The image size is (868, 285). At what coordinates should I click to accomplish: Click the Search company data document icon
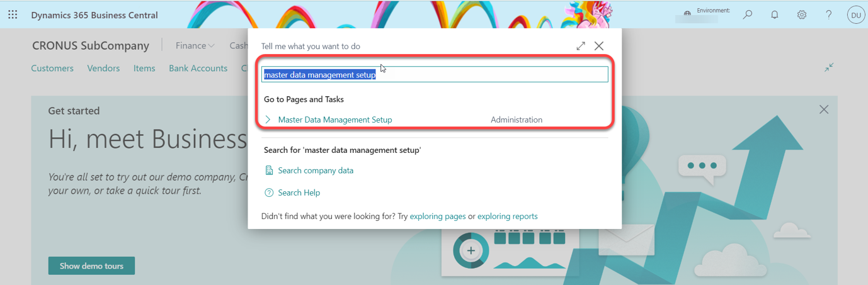pyautogui.click(x=269, y=170)
